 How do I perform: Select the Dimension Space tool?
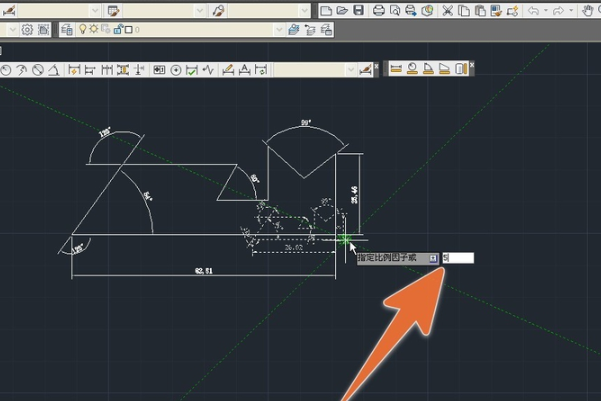[123, 70]
